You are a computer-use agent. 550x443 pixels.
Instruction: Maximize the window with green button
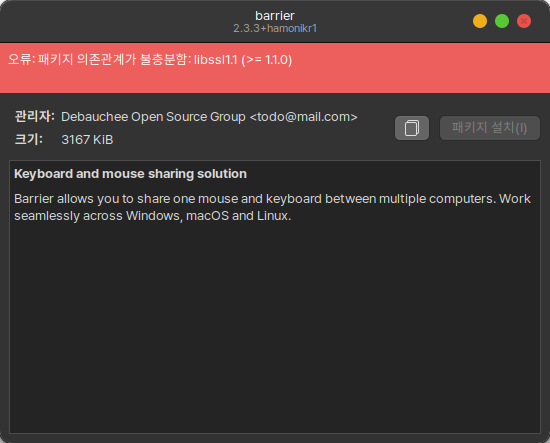pos(502,21)
